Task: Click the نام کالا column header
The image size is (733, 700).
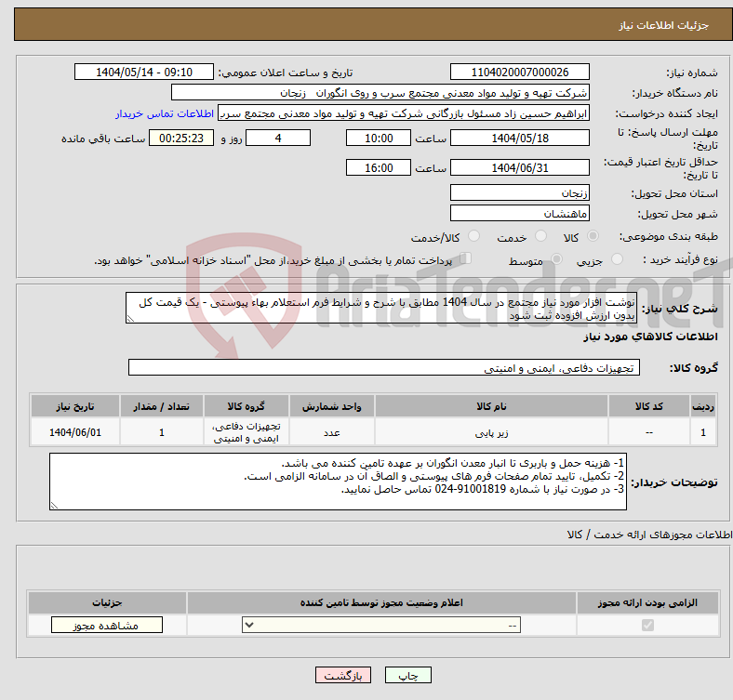Action: tap(491, 406)
